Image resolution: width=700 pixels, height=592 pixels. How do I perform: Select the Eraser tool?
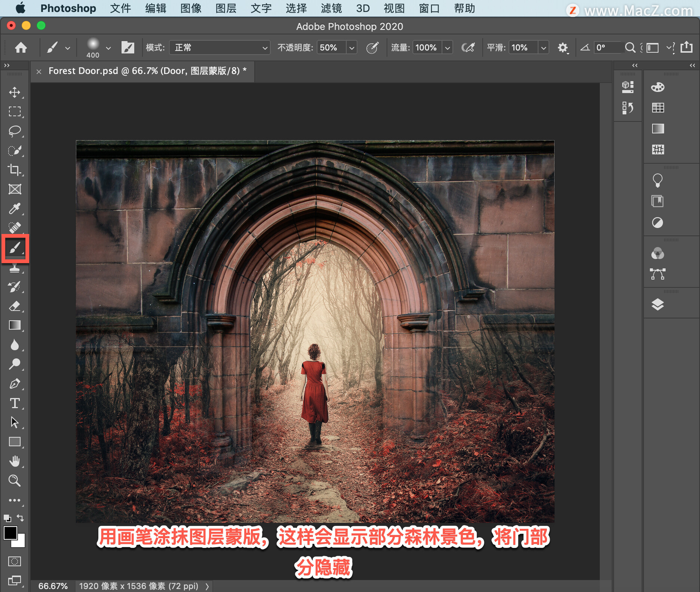coord(15,306)
